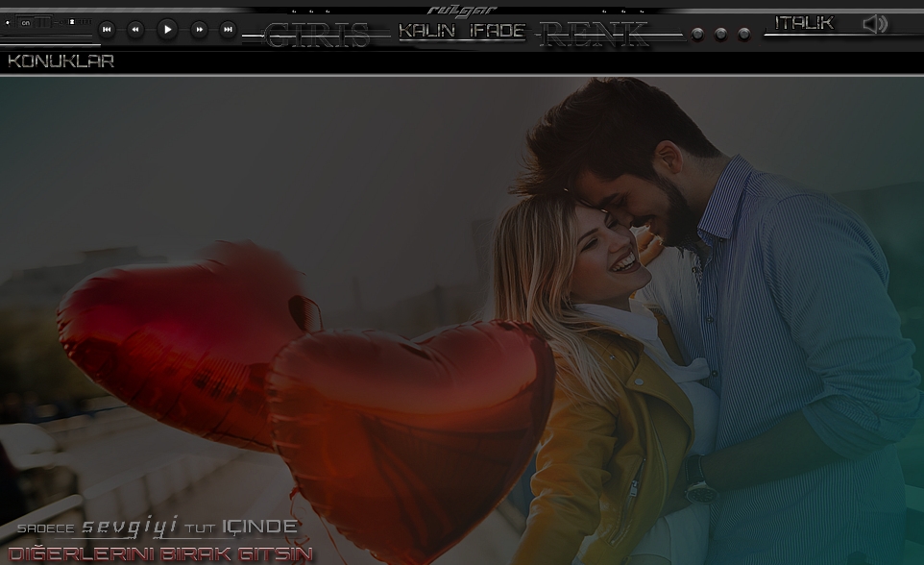
Task: Toggle ITALIK text style
Action: tap(804, 23)
